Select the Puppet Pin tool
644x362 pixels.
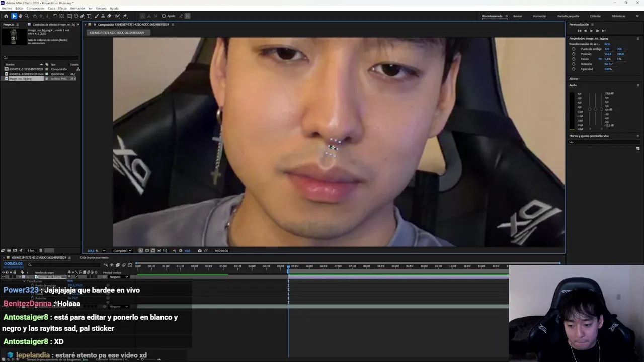point(125,16)
